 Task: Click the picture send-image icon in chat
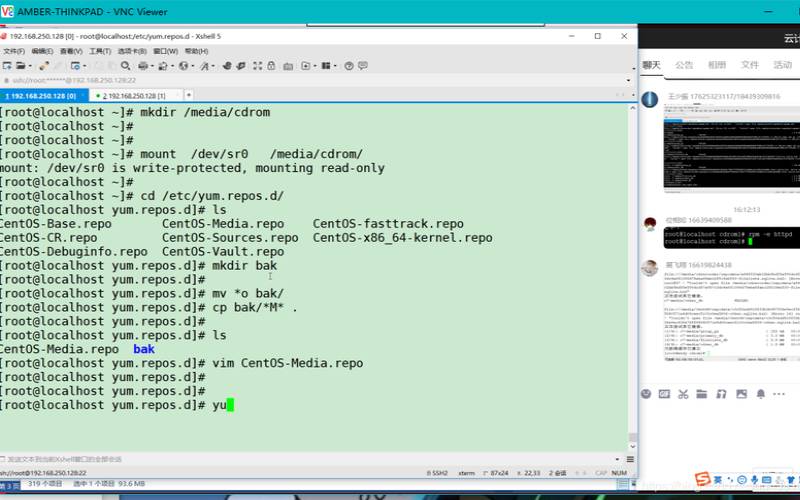coord(741,394)
